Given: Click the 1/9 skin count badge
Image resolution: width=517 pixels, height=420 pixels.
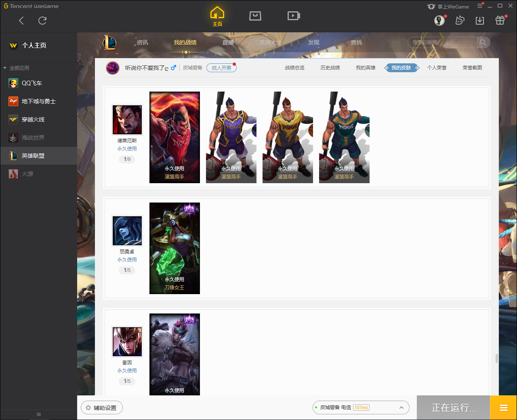Looking at the screenshot, I should click(x=127, y=159).
